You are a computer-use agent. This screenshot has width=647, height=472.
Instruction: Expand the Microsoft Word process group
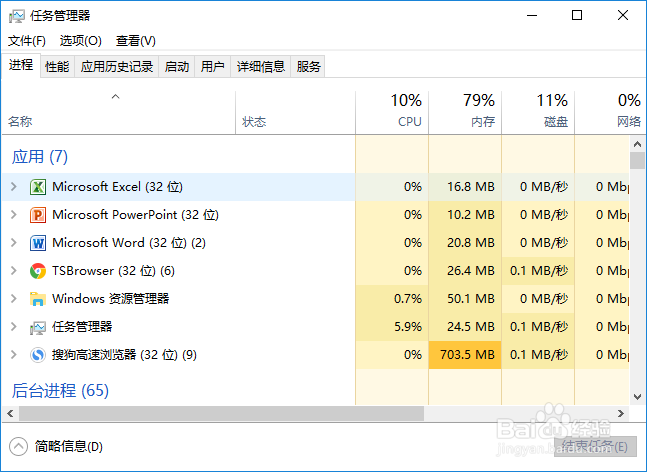[14, 243]
